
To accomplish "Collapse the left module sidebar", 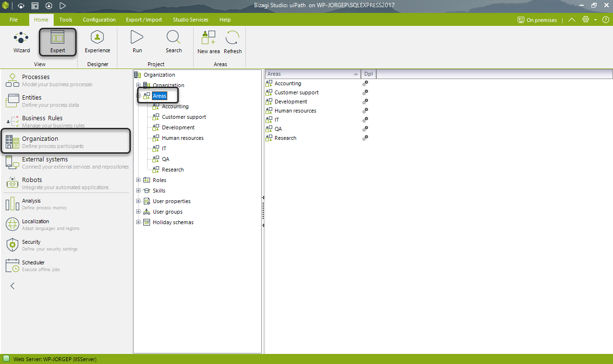I will [12, 286].
